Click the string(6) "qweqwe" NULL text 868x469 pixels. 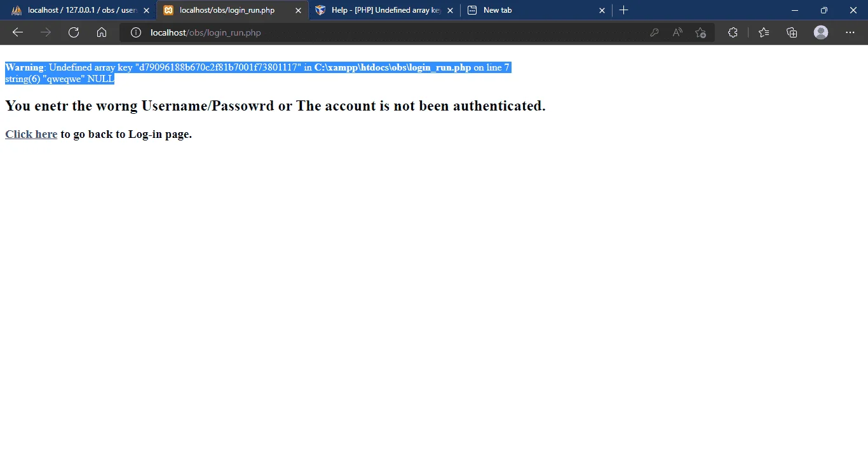tap(60, 79)
